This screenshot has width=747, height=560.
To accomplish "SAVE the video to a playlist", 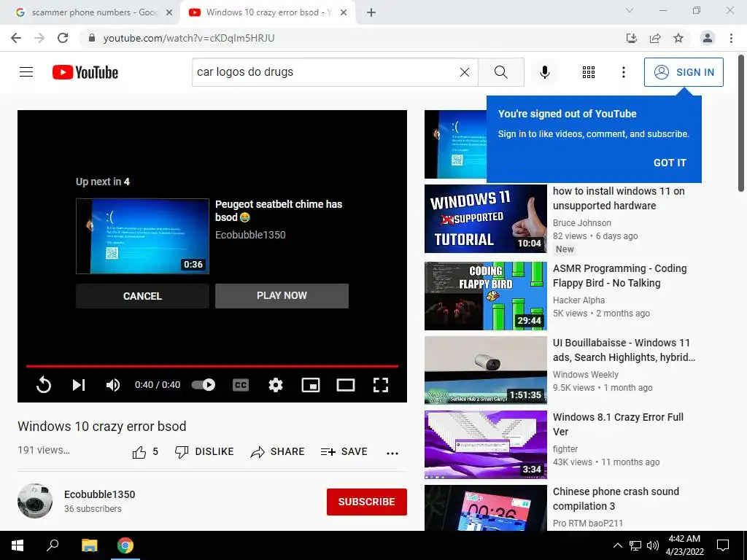I will (x=344, y=452).
